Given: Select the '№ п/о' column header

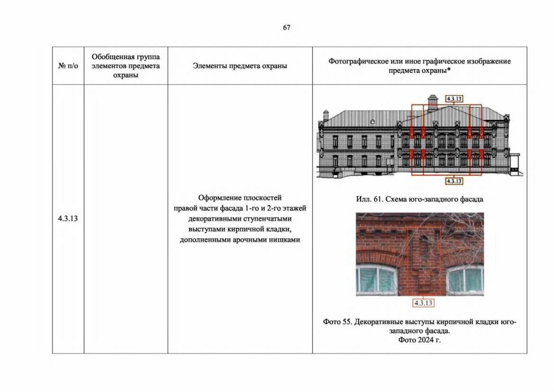Looking at the screenshot, I should [x=68, y=66].
